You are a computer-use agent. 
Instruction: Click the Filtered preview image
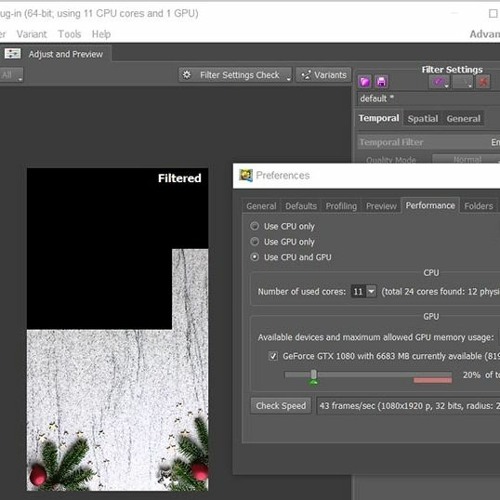click(117, 329)
